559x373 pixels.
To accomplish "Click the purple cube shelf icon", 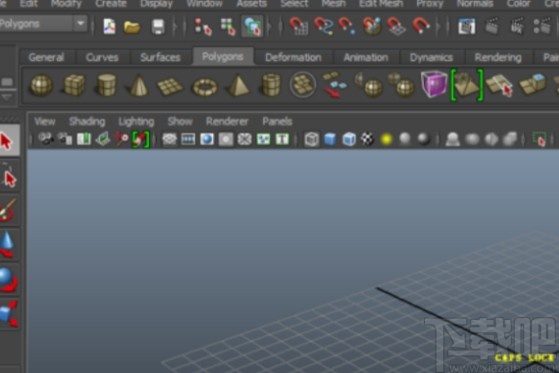I will click(434, 84).
